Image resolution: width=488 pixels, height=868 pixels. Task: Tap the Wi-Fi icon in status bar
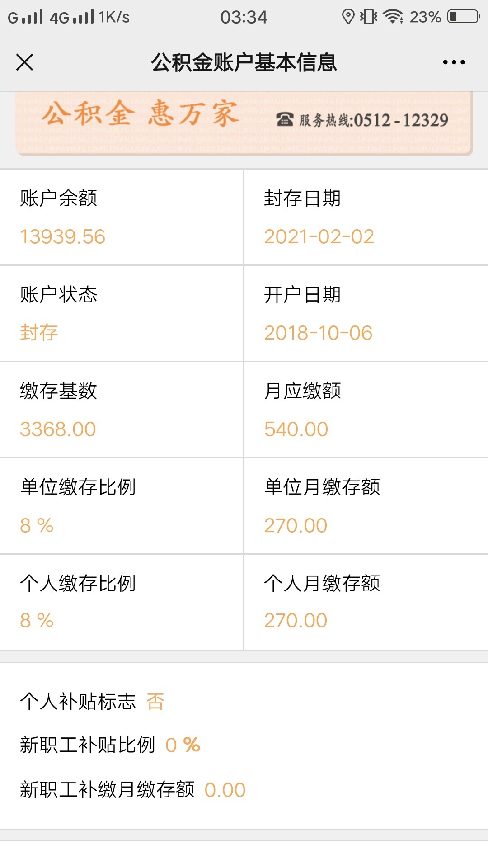393,17
